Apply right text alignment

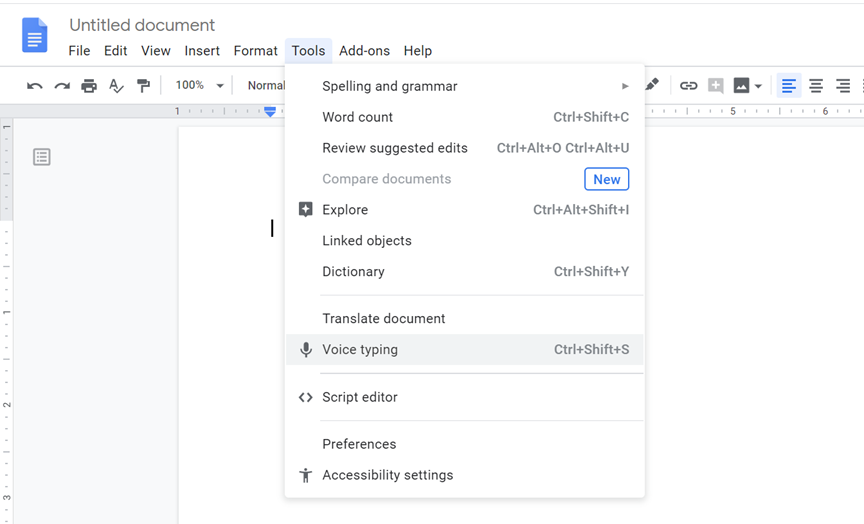[x=843, y=86]
